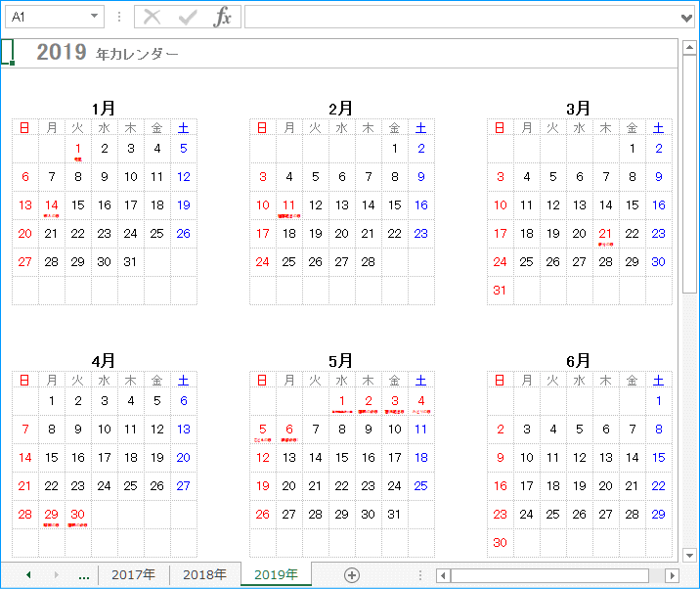Click the vertical scrollbar down arrow
Screen dimensions: 700x589
coord(689,556)
